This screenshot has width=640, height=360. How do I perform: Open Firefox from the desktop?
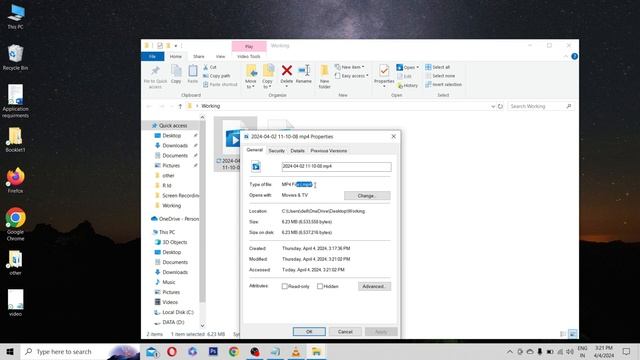pos(16,180)
